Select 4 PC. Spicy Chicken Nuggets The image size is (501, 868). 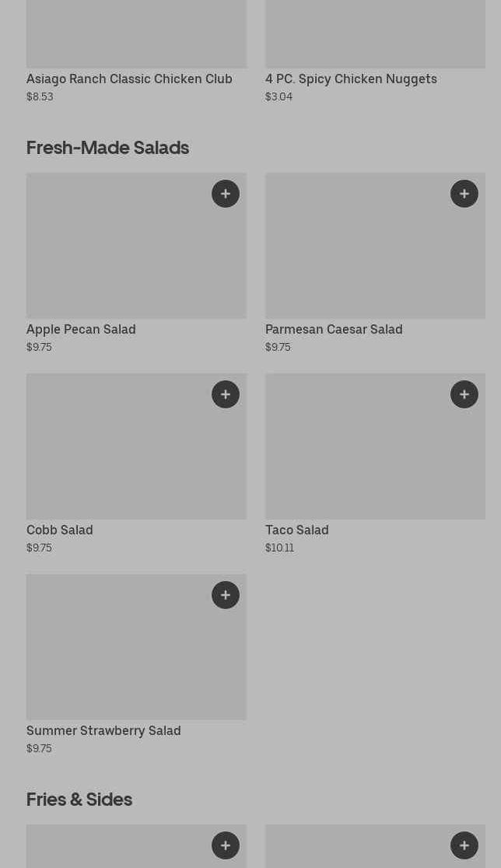click(351, 79)
